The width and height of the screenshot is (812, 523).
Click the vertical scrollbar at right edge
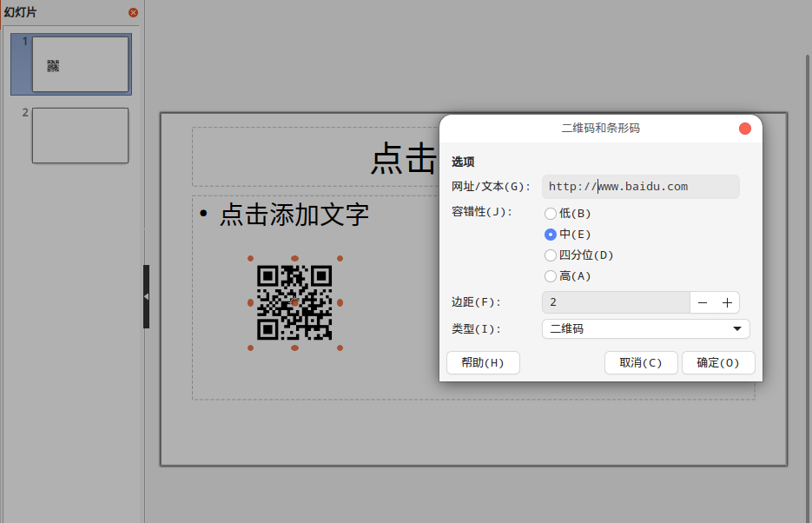[809, 288]
